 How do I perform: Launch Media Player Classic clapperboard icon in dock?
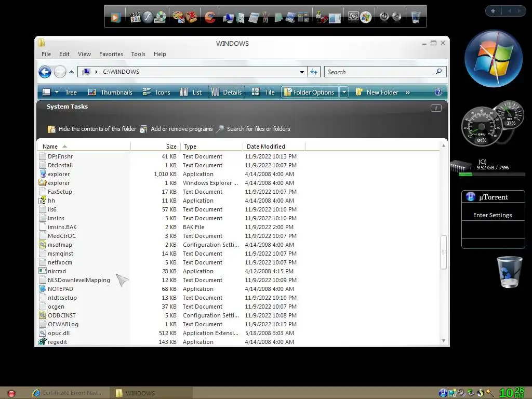[136, 17]
